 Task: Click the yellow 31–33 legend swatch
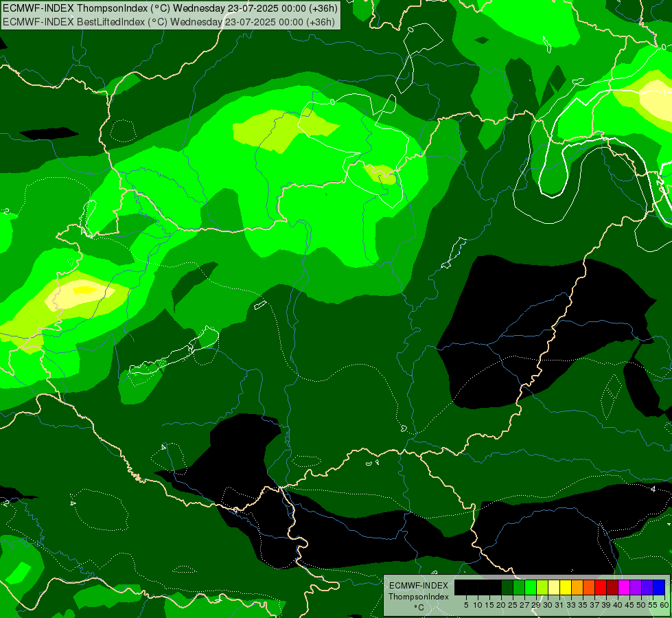pos(566,587)
